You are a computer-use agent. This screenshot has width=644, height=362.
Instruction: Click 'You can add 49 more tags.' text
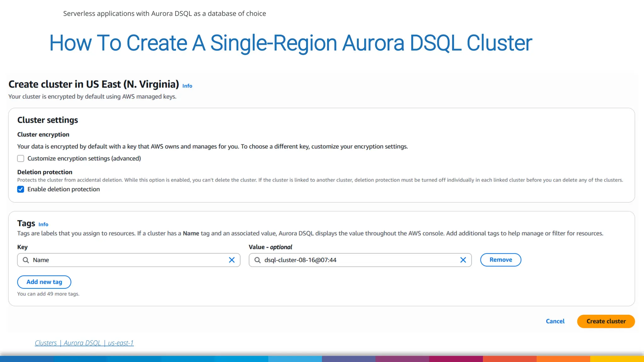coord(48,294)
